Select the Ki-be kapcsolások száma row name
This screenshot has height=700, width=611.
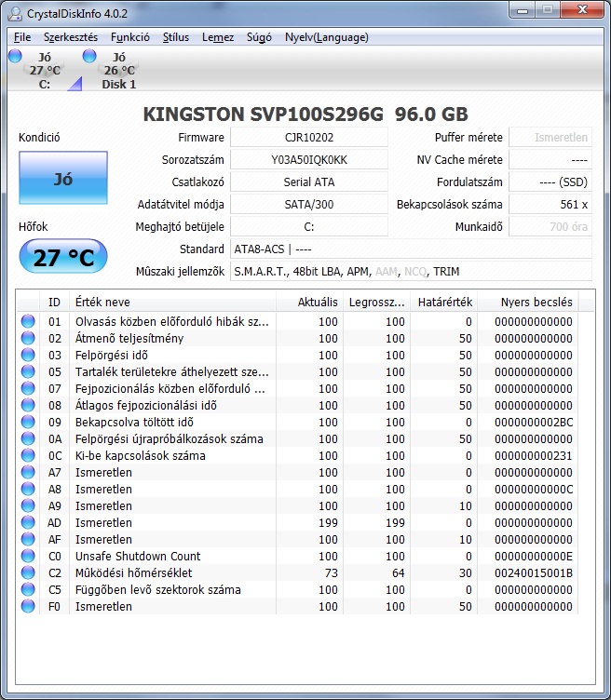[x=141, y=455]
